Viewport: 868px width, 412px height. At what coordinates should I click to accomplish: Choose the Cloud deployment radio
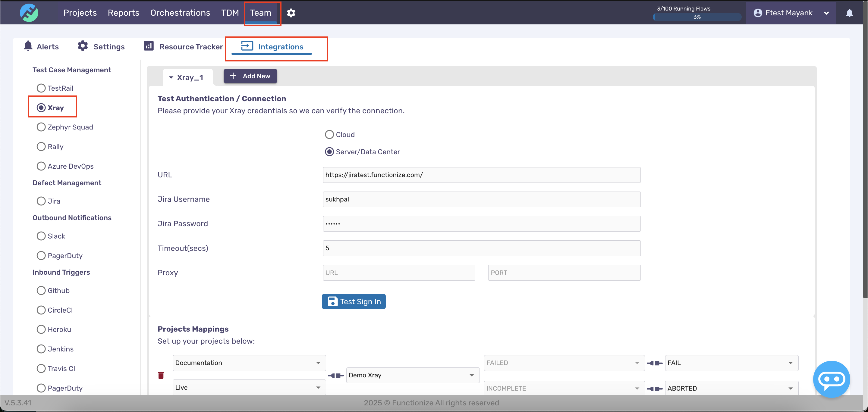click(329, 135)
